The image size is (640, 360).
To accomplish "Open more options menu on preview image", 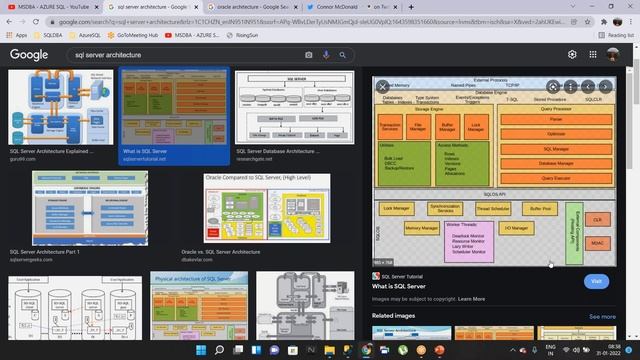I will (x=570, y=87).
